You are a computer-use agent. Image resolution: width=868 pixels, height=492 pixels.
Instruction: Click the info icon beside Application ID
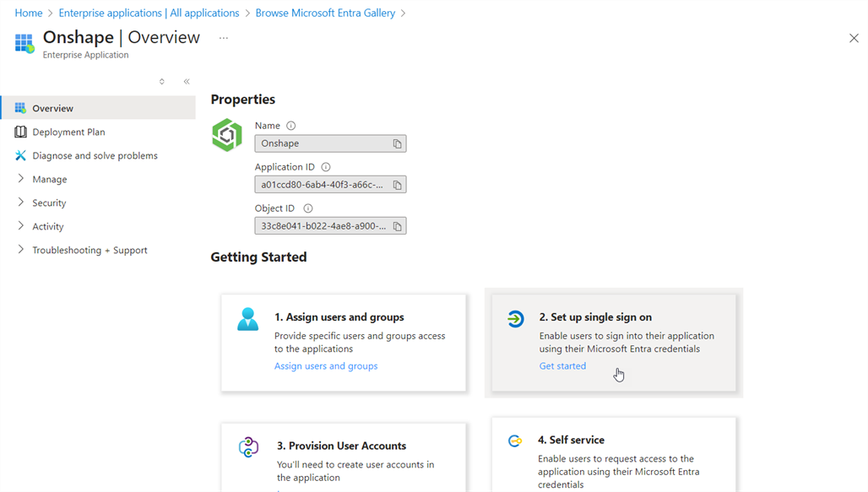pos(326,167)
